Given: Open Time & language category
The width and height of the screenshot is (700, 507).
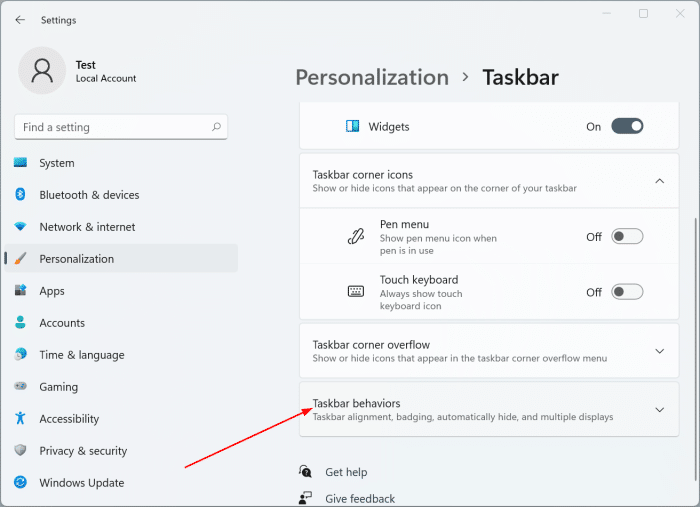Looking at the screenshot, I should (121, 355).
